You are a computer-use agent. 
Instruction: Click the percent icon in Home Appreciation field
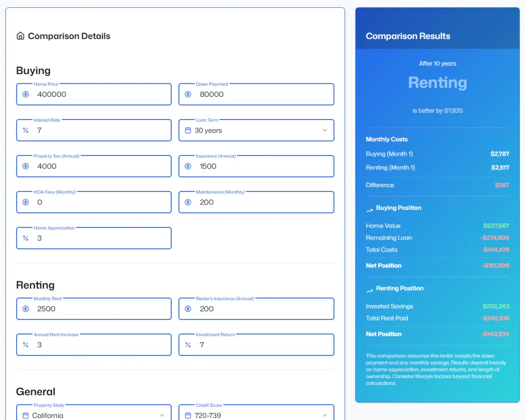[x=26, y=238]
